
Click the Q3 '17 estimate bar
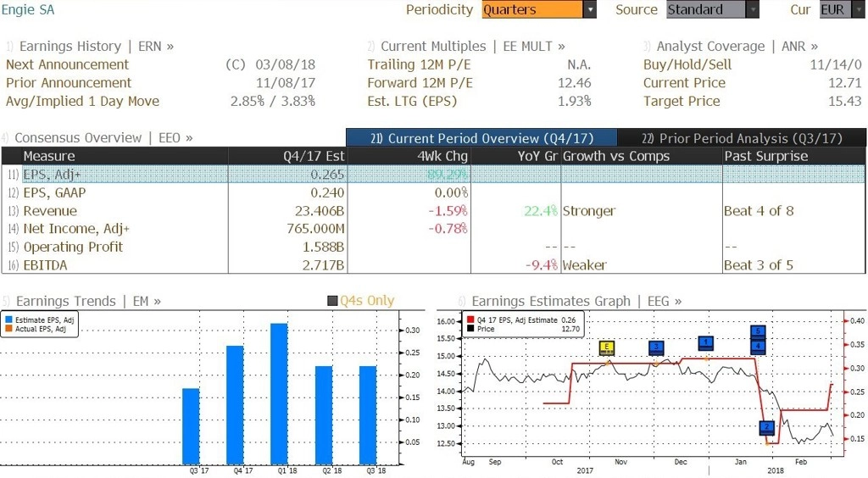[191, 426]
